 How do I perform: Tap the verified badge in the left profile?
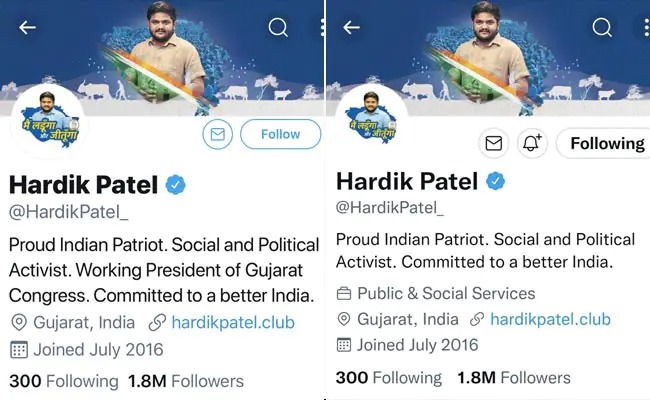(174, 185)
